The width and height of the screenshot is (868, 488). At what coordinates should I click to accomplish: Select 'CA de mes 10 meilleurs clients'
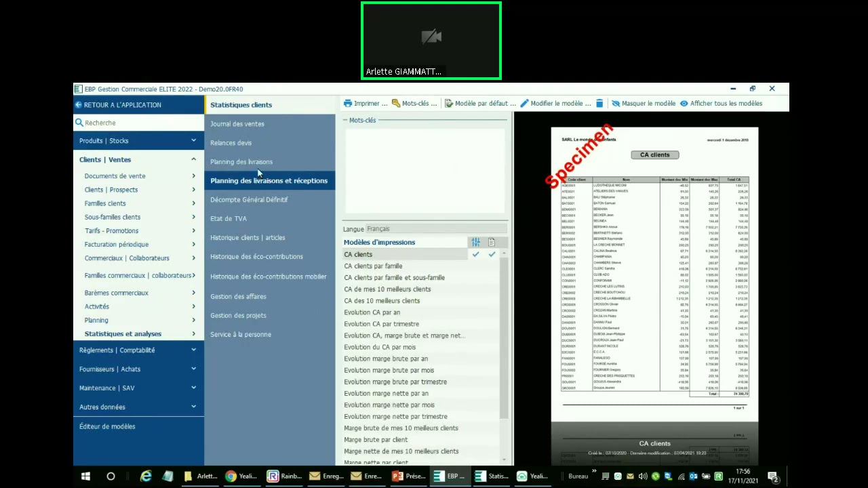pos(387,289)
